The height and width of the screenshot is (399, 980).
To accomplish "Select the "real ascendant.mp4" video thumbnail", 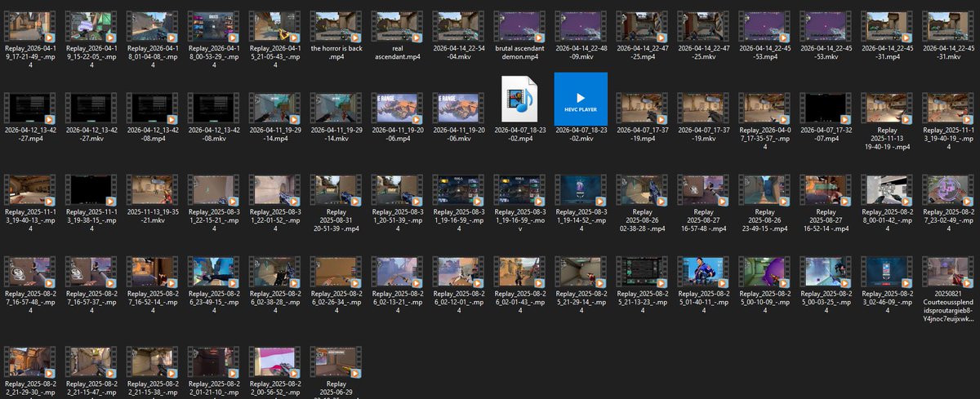I will (397, 27).
